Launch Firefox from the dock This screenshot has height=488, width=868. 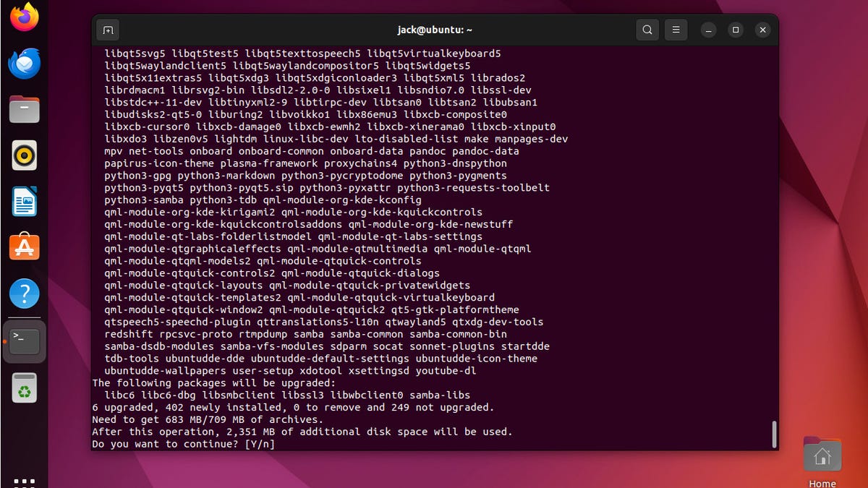pos(25,17)
